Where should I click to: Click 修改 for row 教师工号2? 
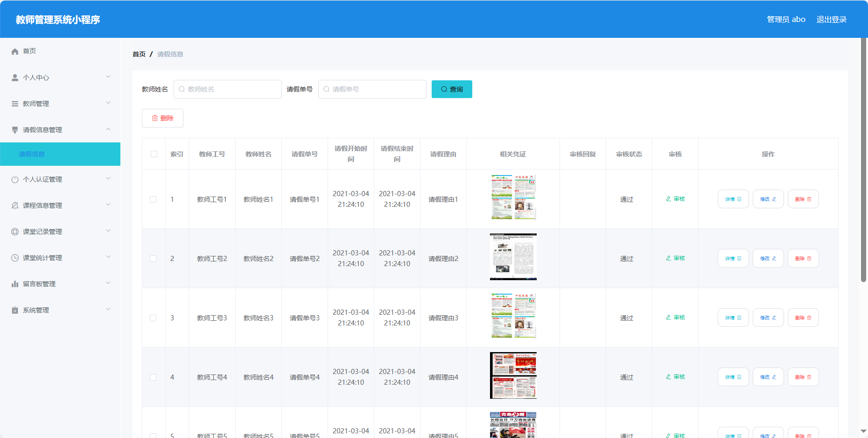click(x=768, y=258)
